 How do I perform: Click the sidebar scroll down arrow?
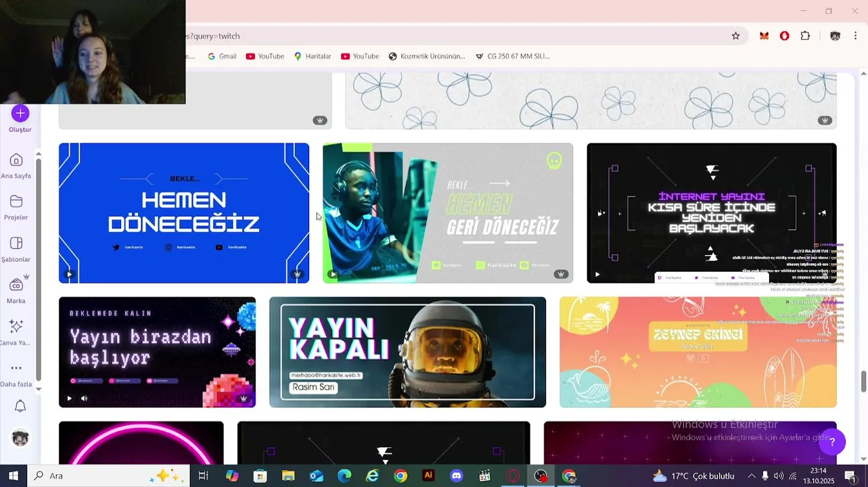click(39, 389)
